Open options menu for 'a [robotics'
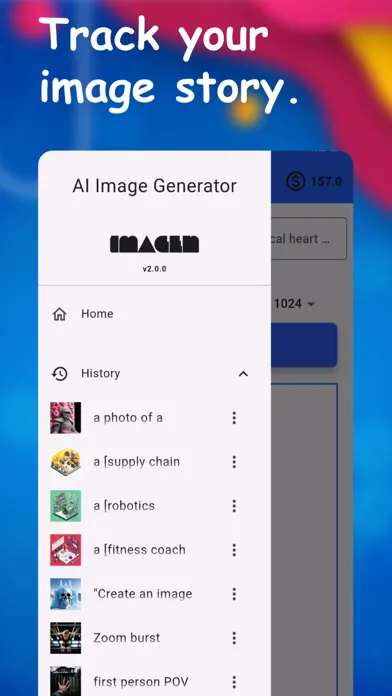Image resolution: width=392 pixels, height=696 pixels. click(234, 506)
